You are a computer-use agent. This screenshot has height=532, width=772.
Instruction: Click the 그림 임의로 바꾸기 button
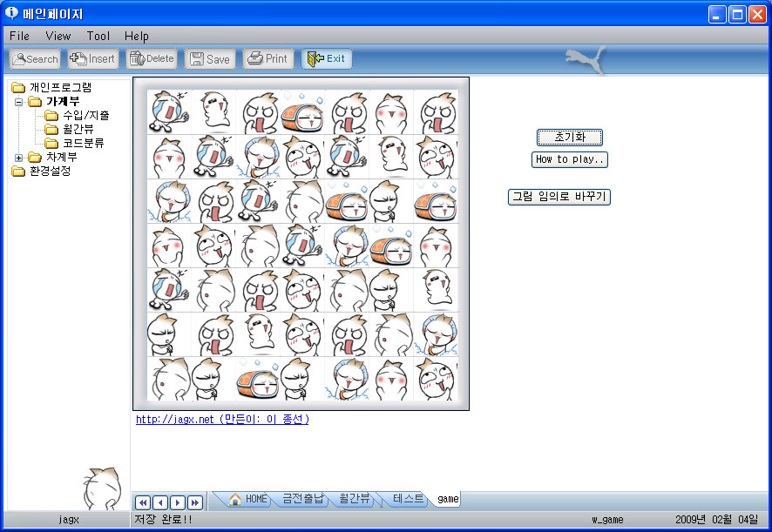tap(559, 197)
